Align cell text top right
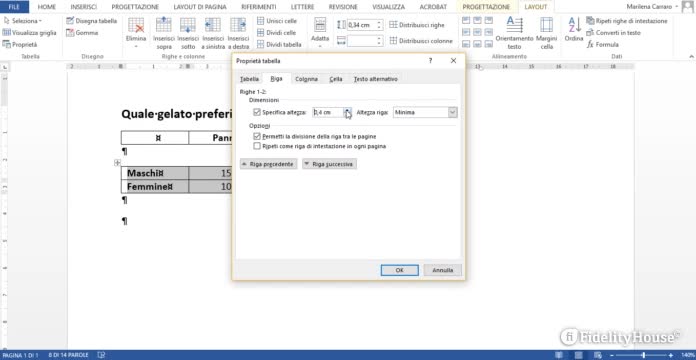Viewport: 696px width, 360px height. click(489, 20)
